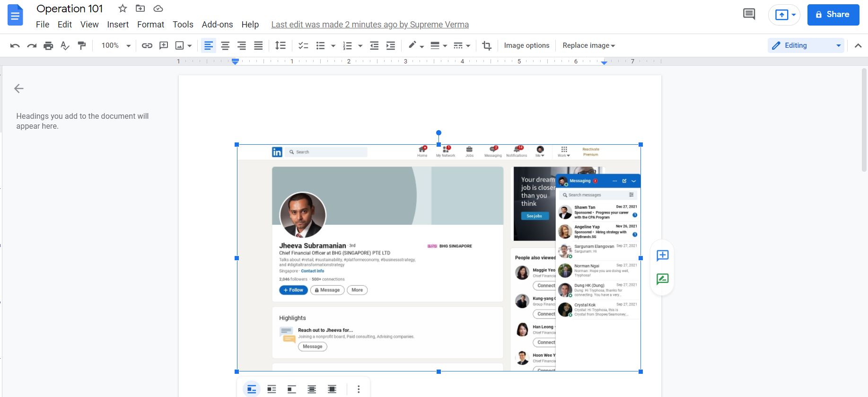Click add comment icon beside image
Screen dimensions: 868x397
[662, 256]
